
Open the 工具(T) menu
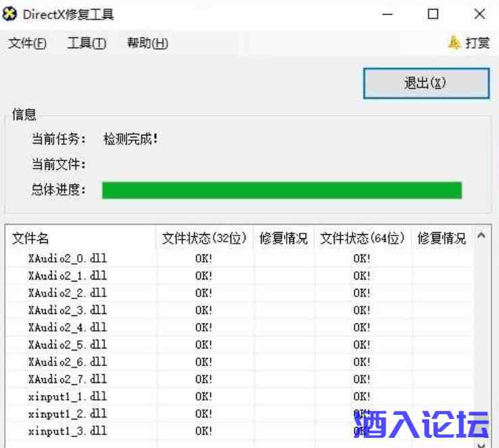tap(87, 43)
